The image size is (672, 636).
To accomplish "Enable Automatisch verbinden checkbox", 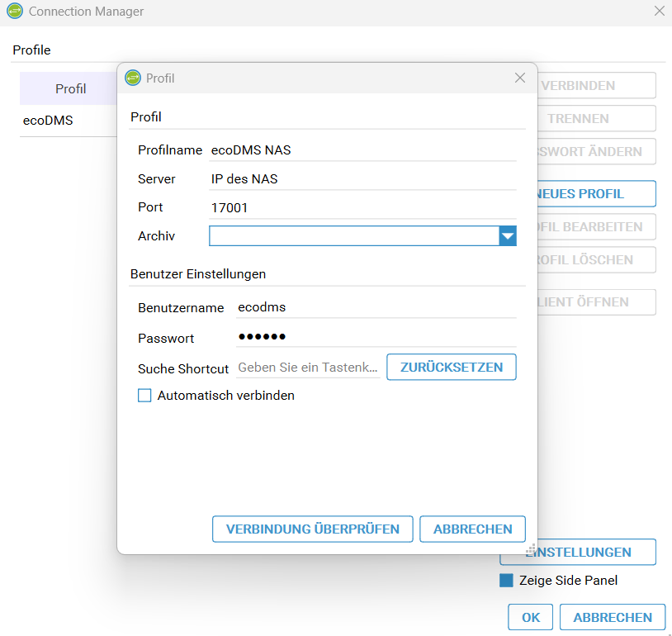I will 144,396.
